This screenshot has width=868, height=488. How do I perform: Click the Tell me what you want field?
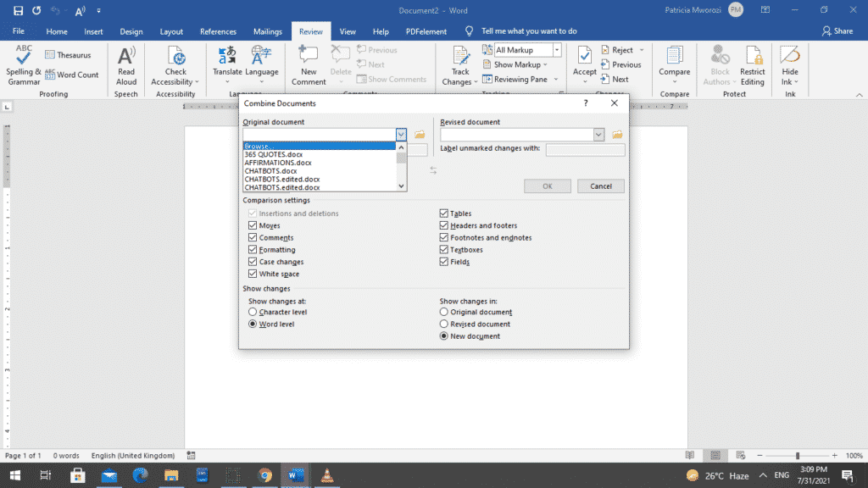point(529,31)
